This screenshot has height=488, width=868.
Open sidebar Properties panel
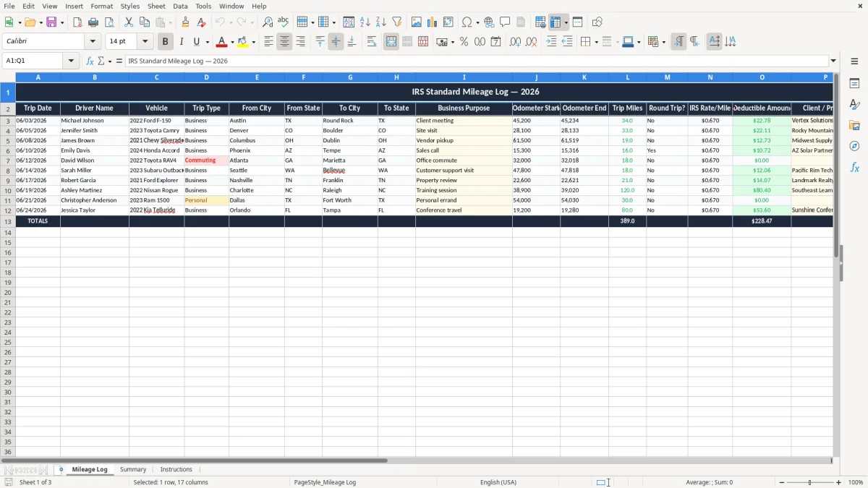click(x=854, y=84)
